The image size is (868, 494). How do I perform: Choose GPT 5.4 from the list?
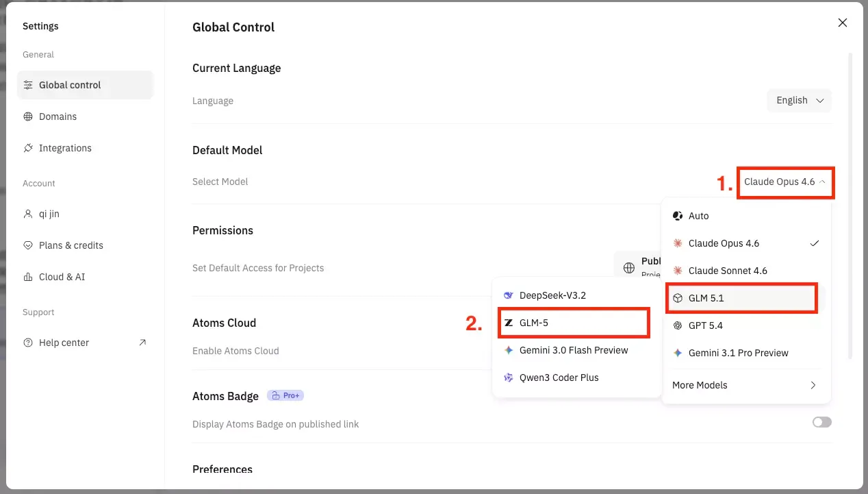[746, 325]
